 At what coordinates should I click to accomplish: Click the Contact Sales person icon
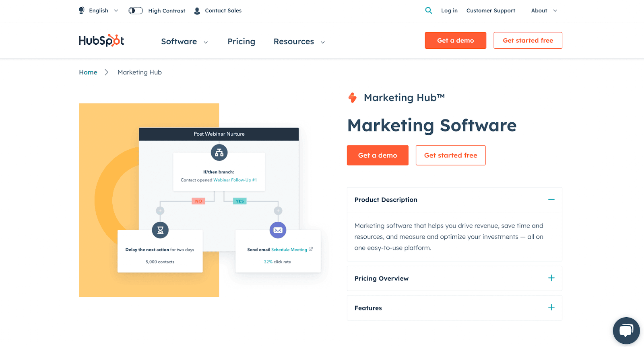click(x=197, y=11)
